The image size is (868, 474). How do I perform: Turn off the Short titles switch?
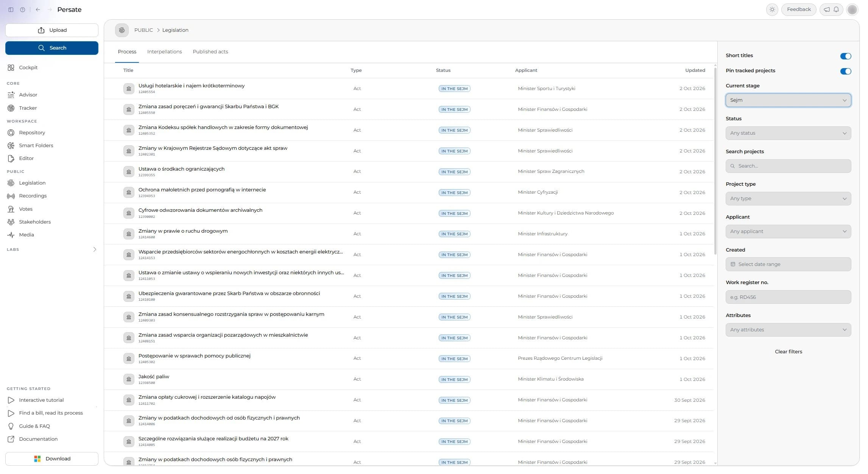click(845, 56)
